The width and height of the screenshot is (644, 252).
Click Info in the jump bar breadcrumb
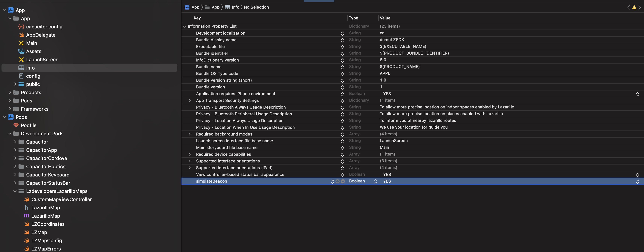click(235, 7)
